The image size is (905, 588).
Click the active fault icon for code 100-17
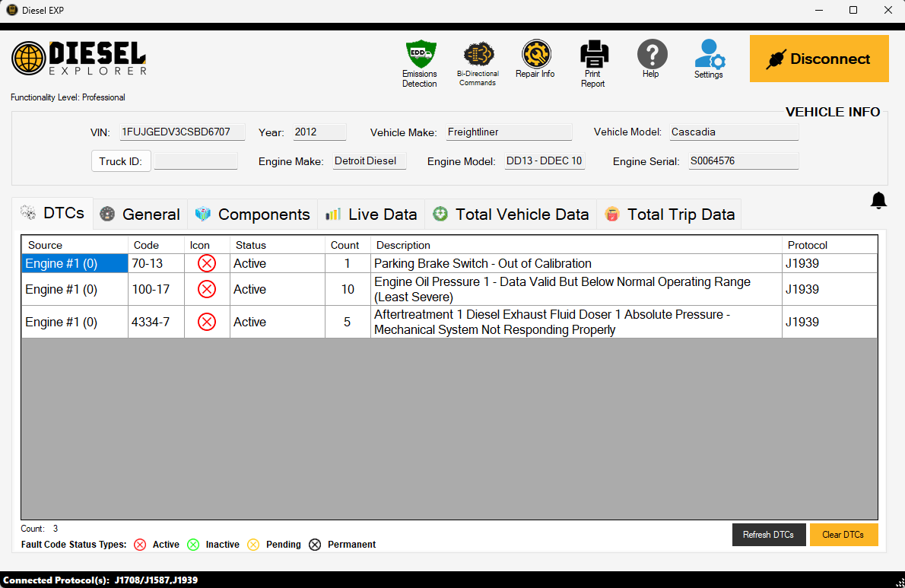[x=207, y=289]
